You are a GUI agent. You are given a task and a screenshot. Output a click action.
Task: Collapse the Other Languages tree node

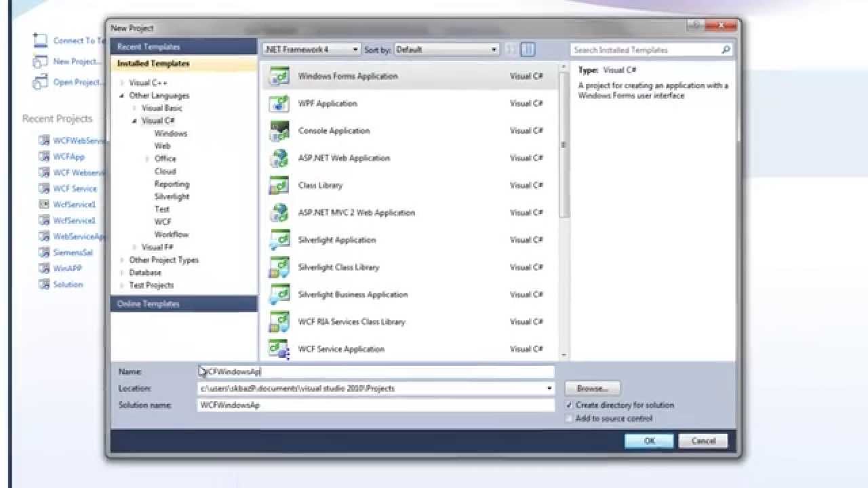point(122,96)
